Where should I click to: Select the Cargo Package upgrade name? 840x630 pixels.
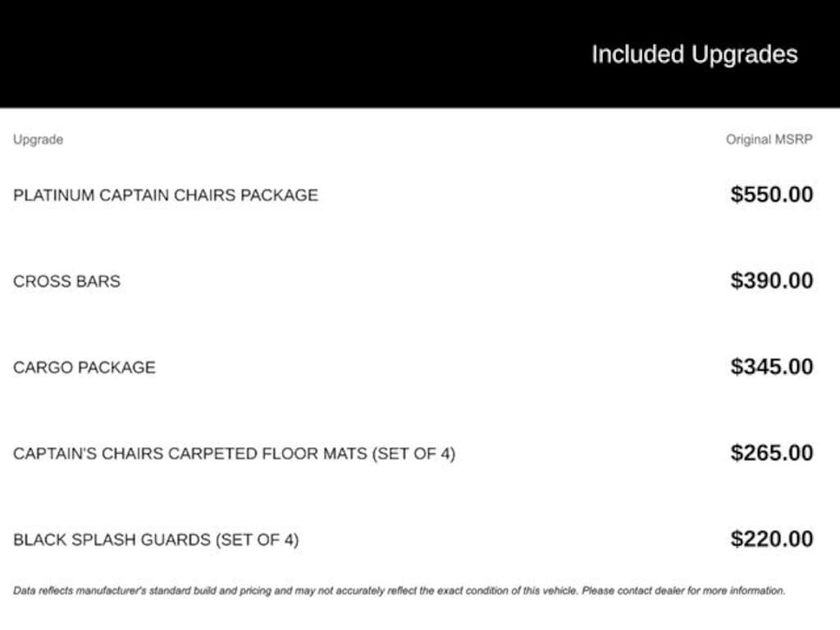[84, 367]
